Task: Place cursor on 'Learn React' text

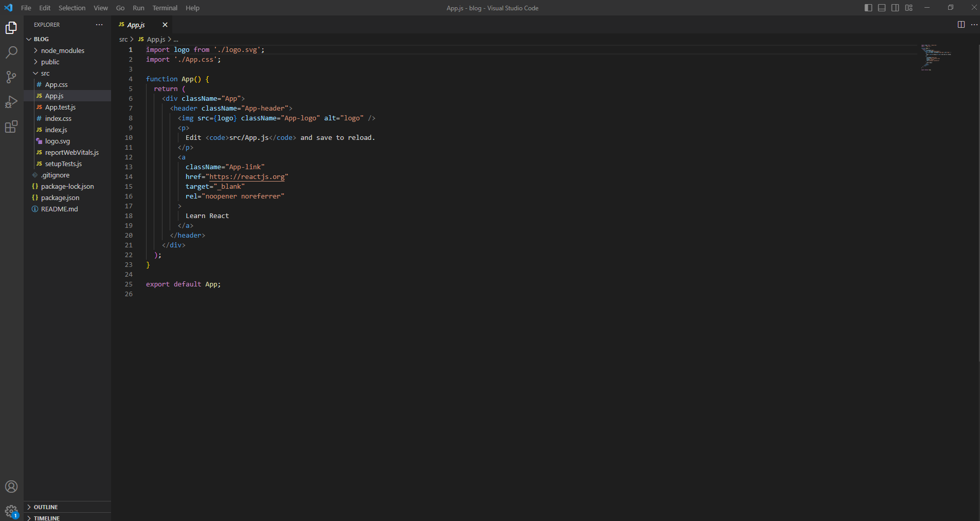Action: coord(207,215)
